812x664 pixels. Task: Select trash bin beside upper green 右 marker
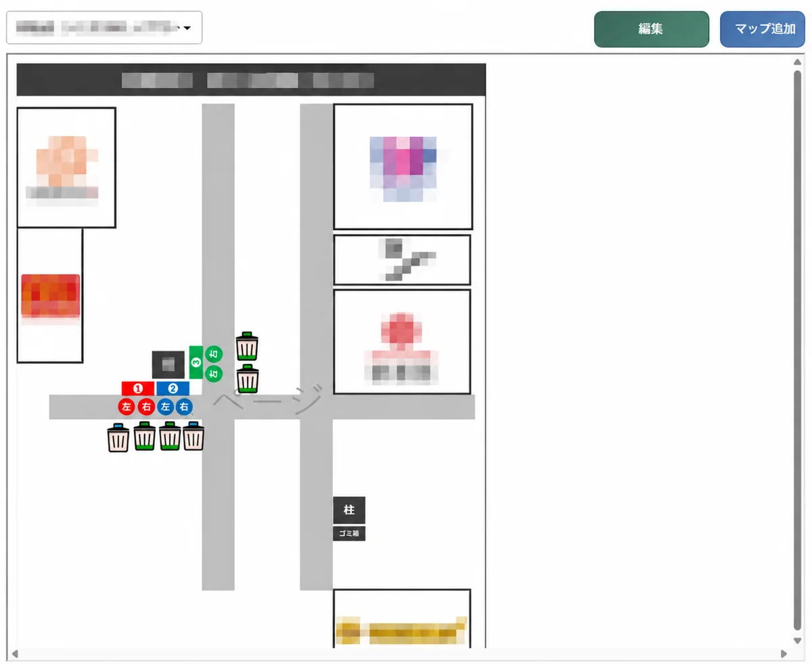(247, 346)
